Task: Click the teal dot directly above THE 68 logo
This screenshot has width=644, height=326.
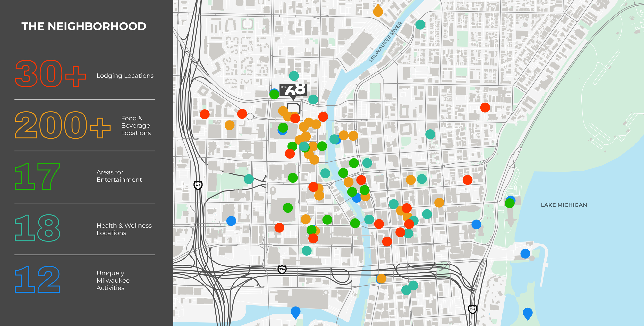Action: 294,76
